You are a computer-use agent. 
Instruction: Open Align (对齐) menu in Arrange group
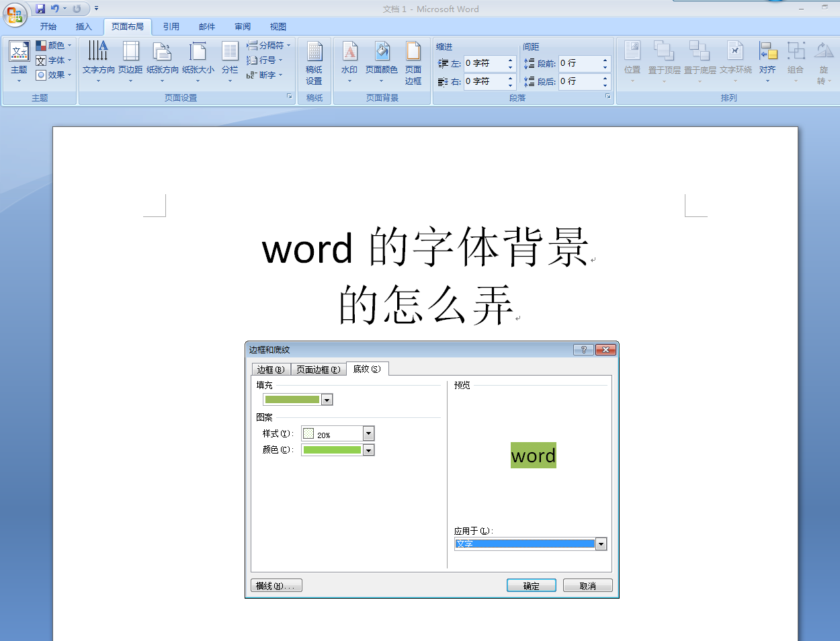(x=767, y=61)
